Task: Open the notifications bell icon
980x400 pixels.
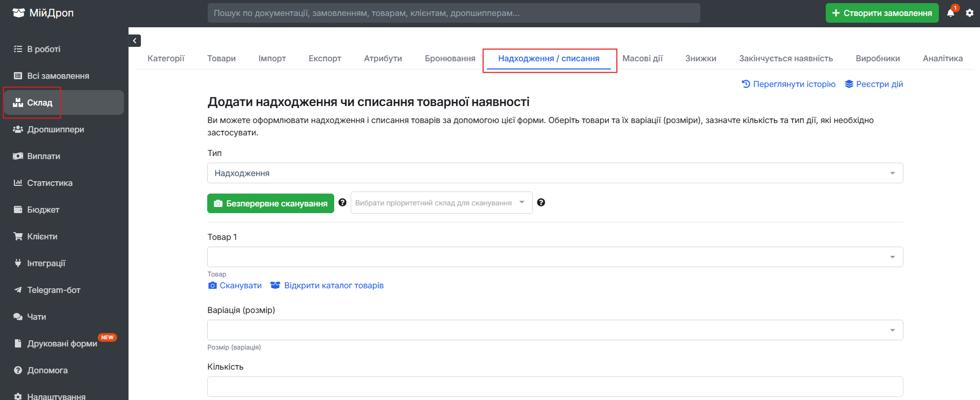Action: click(951, 13)
